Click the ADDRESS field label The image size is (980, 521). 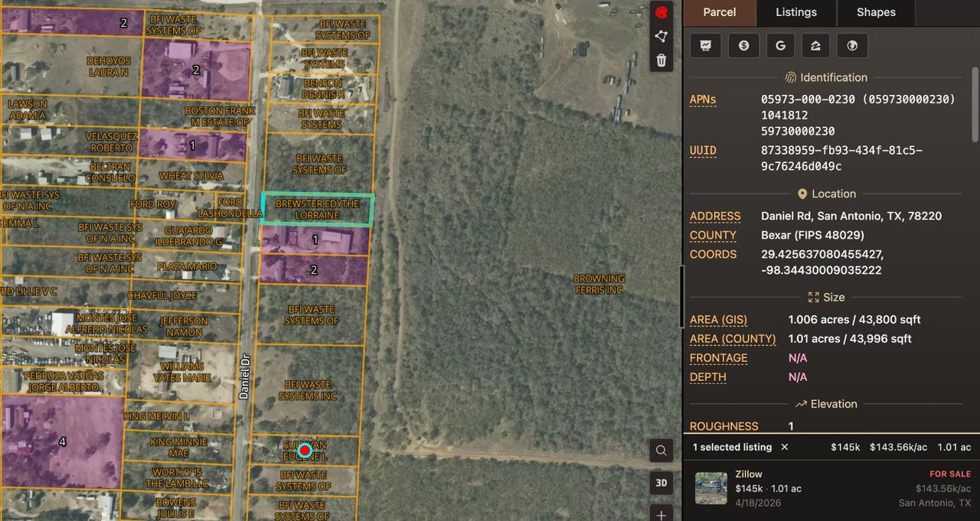715,217
